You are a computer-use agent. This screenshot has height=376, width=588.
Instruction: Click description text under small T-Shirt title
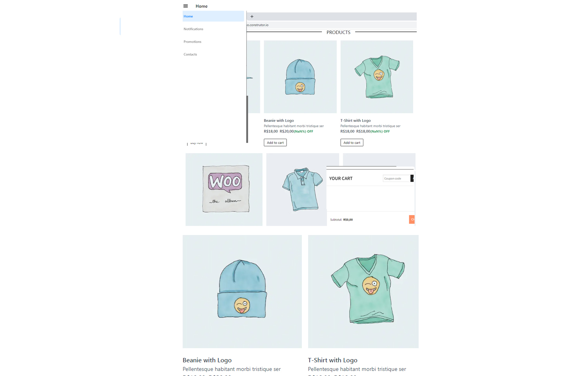[370, 126]
